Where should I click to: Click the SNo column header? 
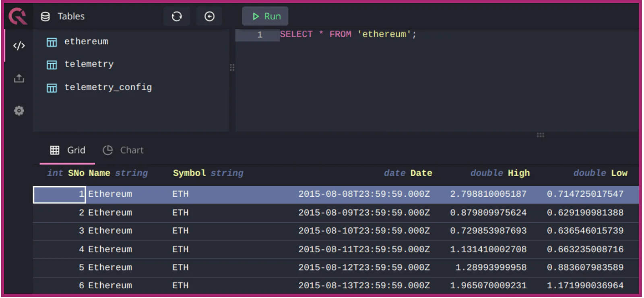coord(66,173)
